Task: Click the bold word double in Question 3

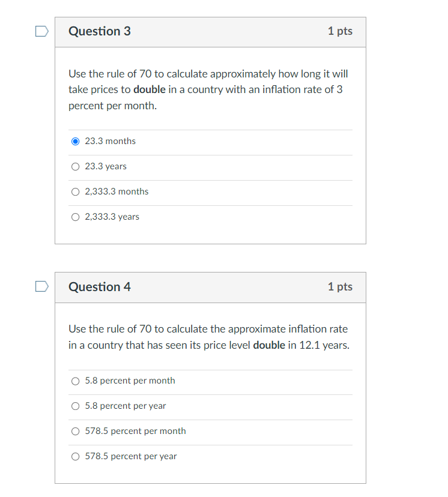Action: 150,89
